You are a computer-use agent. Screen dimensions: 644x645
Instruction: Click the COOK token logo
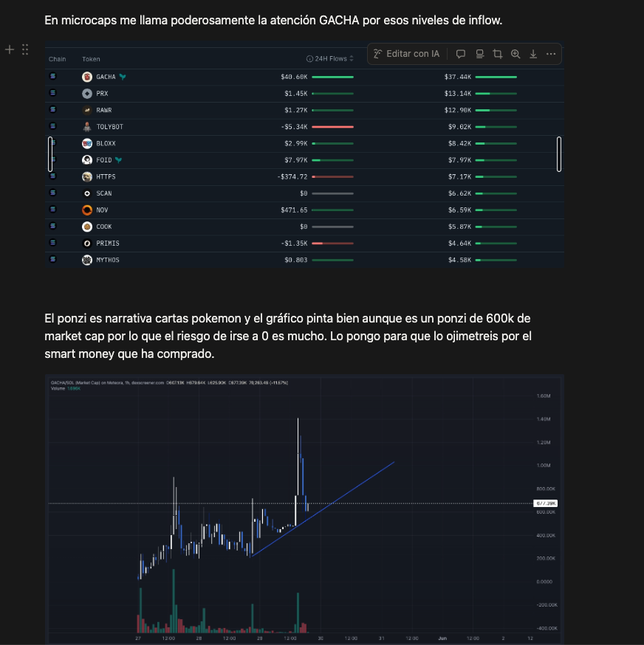coord(87,227)
